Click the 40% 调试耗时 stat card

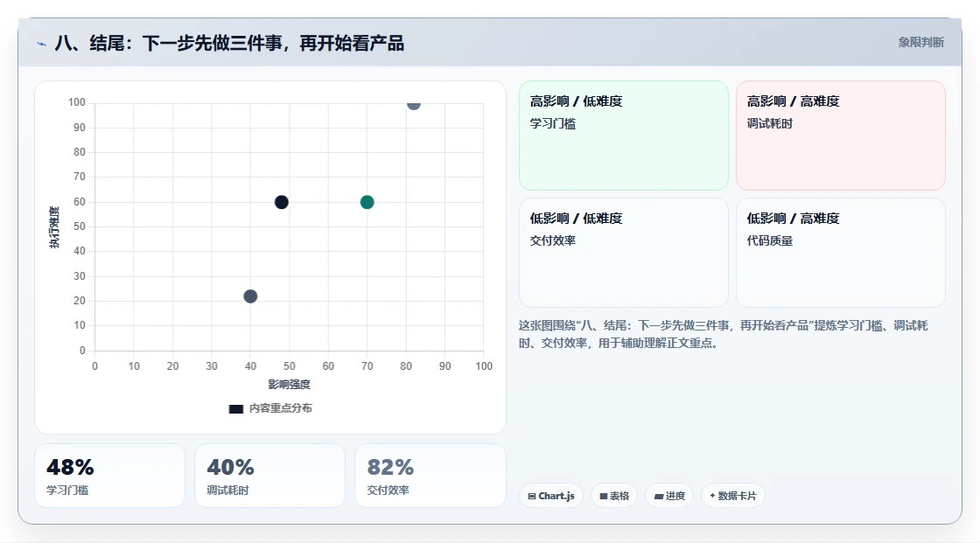pyautogui.click(x=270, y=476)
